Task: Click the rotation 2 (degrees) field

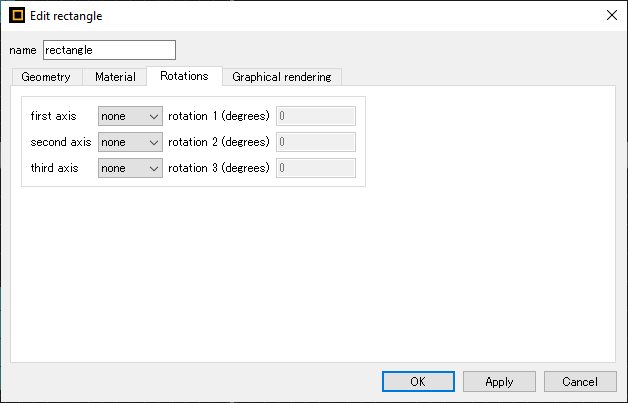Action: [316, 142]
